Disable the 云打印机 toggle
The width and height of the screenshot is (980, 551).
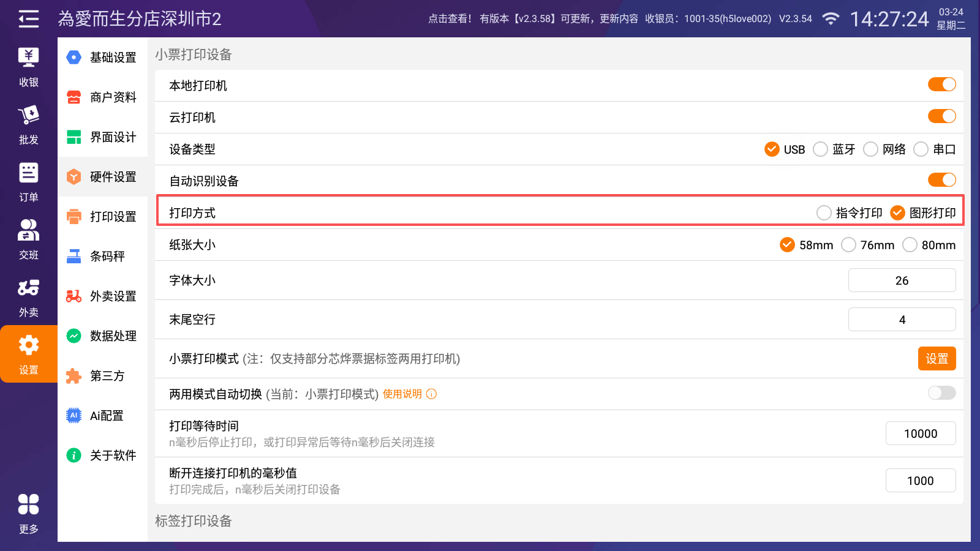pyautogui.click(x=941, y=116)
